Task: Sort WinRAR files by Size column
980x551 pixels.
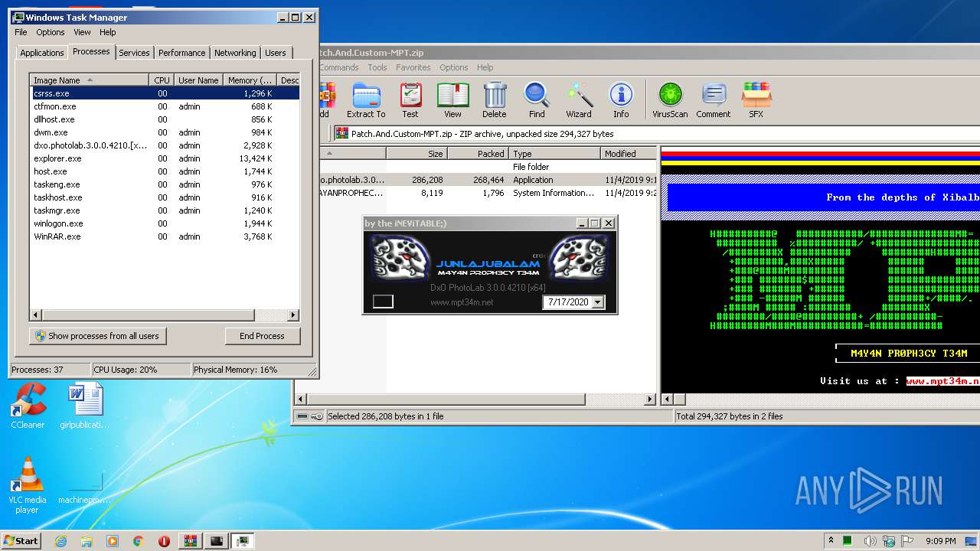Action: (416, 154)
